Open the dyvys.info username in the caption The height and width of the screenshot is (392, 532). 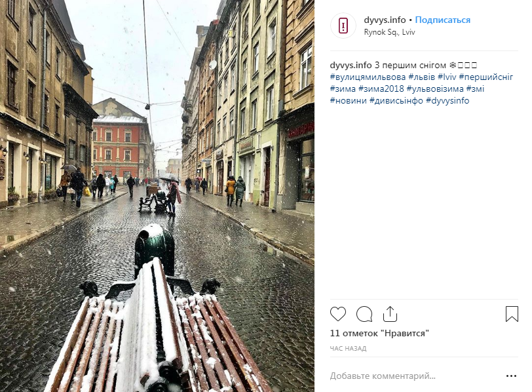pyautogui.click(x=351, y=65)
